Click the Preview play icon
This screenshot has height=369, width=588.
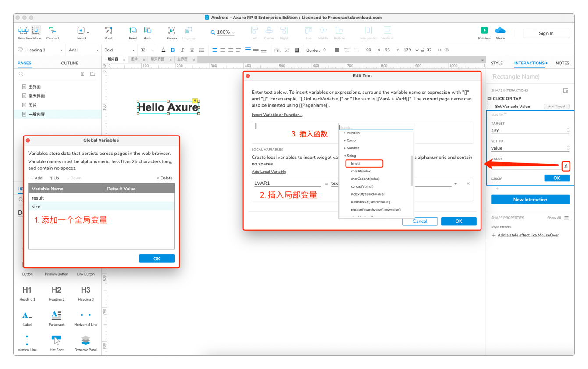click(484, 30)
